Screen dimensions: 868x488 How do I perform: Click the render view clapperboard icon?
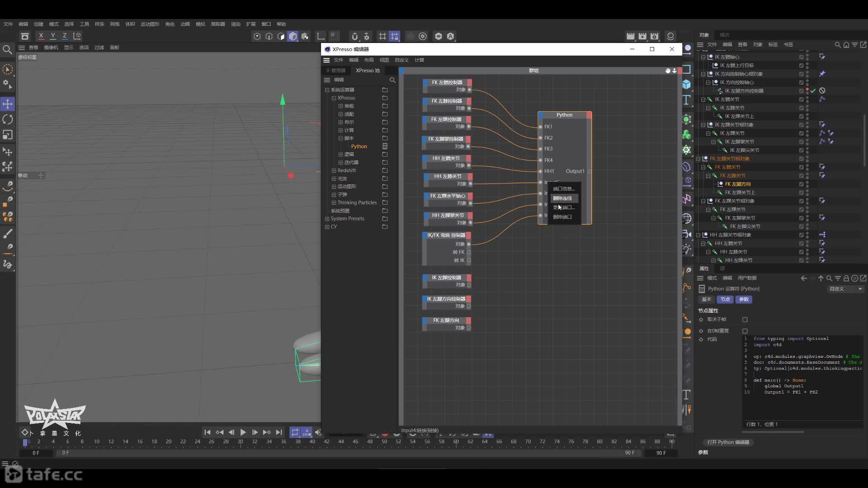(631, 36)
